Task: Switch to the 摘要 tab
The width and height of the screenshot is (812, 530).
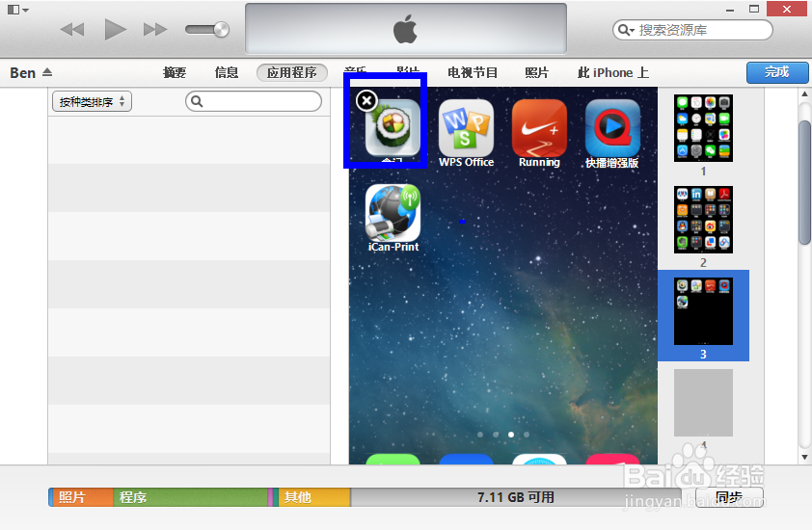Action: point(175,72)
